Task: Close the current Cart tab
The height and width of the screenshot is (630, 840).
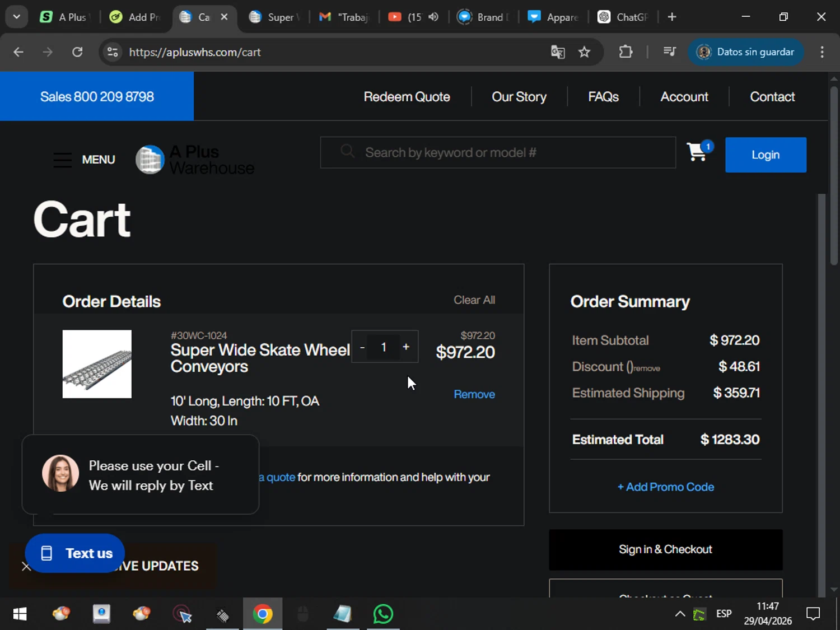Action: [224, 17]
